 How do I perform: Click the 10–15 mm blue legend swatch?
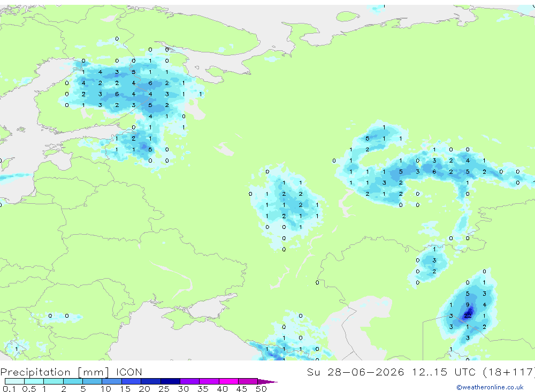pyautogui.click(x=112, y=381)
